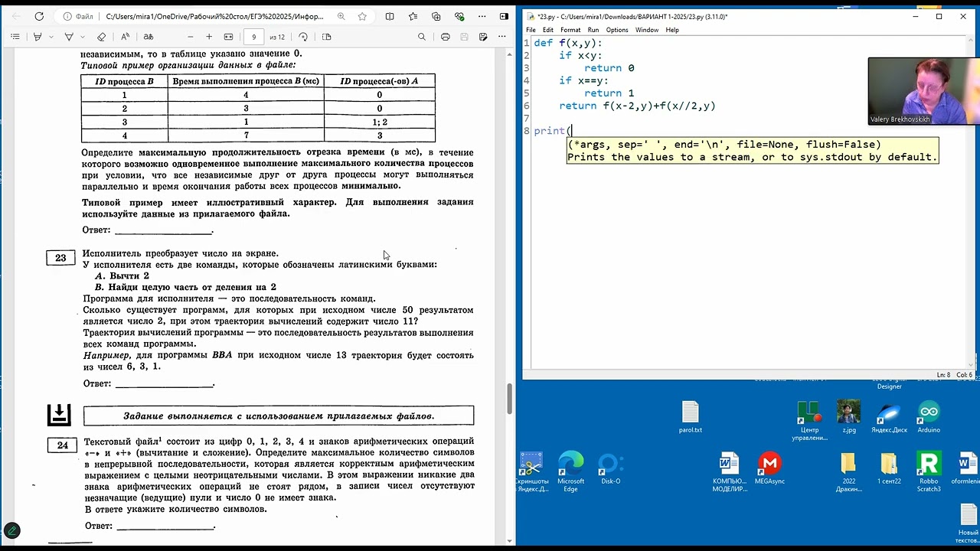980x551 pixels.
Task: Click the PDF vertical scrollbar thumb
Action: tap(509, 398)
